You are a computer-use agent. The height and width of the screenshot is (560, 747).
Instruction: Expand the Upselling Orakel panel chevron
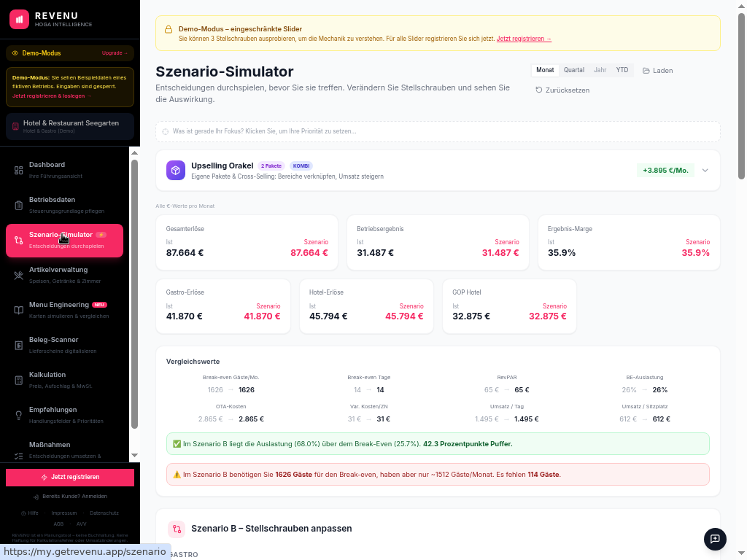[705, 171]
